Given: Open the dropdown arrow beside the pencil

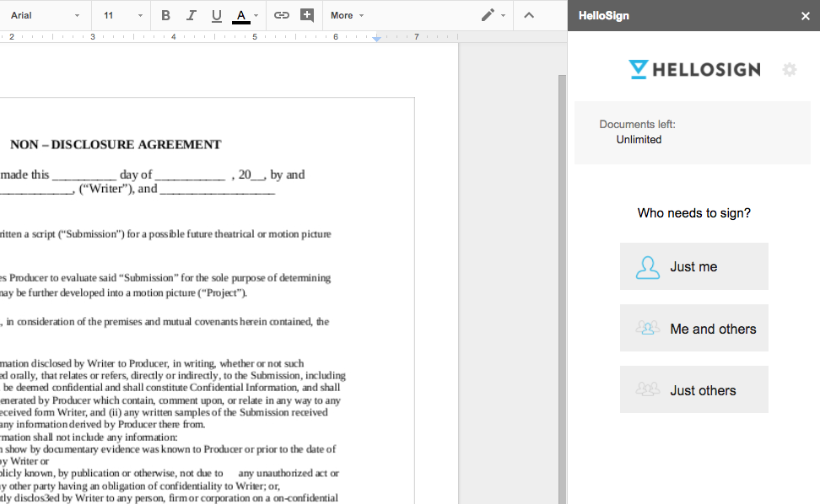Looking at the screenshot, I should [503, 16].
